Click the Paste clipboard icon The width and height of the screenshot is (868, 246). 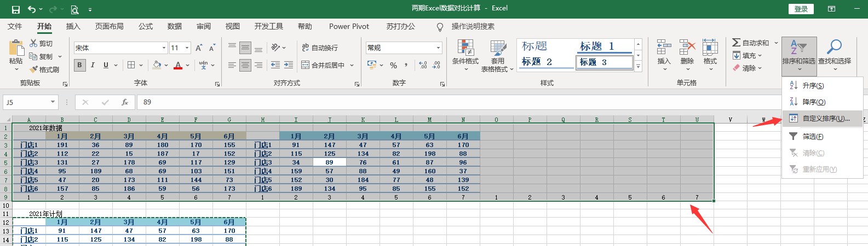[16, 48]
